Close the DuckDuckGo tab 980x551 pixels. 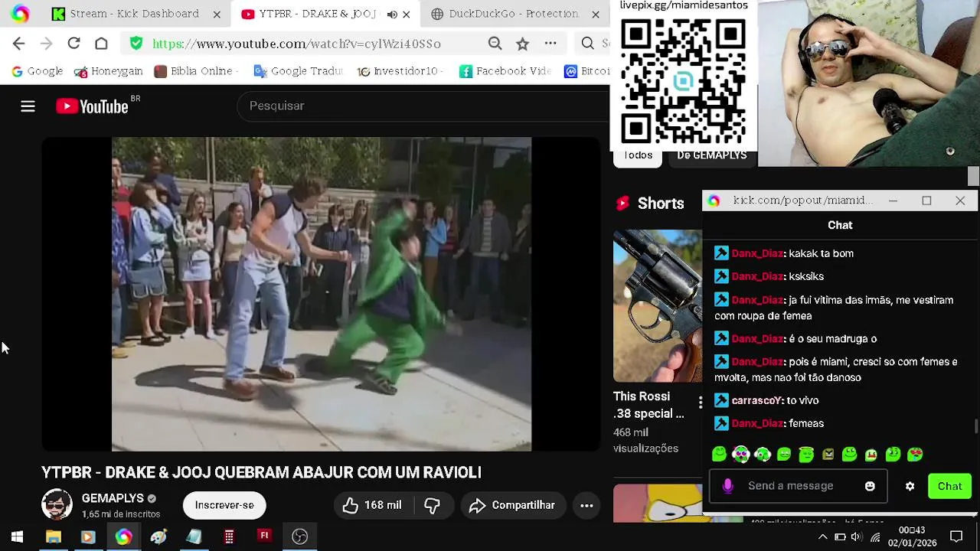595,14
